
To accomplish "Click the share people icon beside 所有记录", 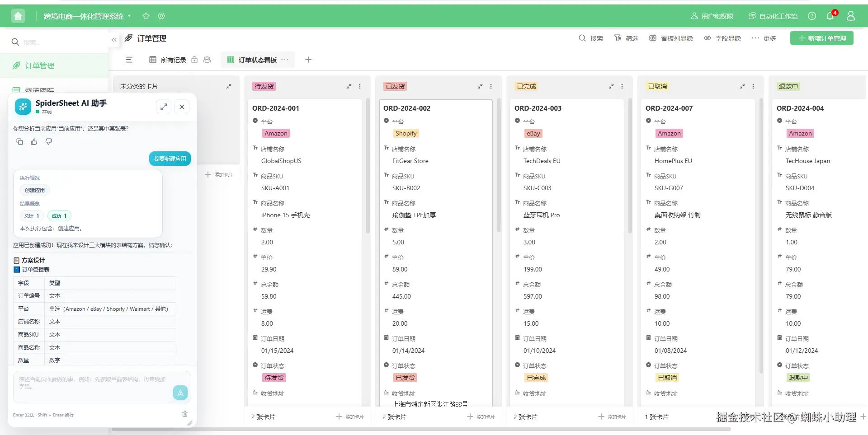I will point(207,60).
